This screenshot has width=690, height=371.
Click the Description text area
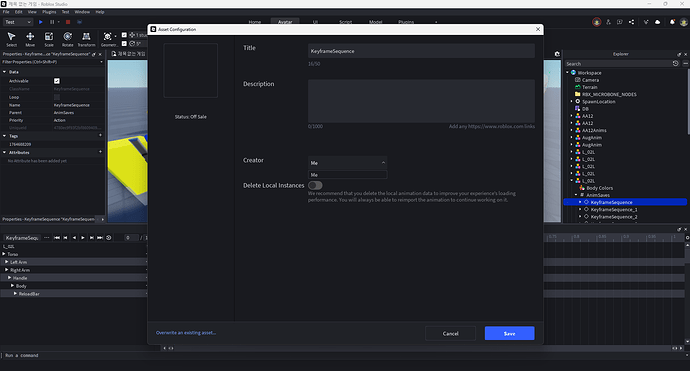tap(421, 101)
